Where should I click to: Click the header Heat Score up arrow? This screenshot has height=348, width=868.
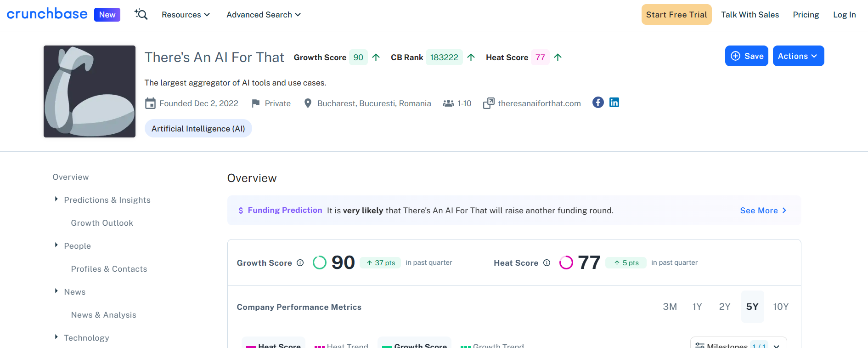point(558,57)
